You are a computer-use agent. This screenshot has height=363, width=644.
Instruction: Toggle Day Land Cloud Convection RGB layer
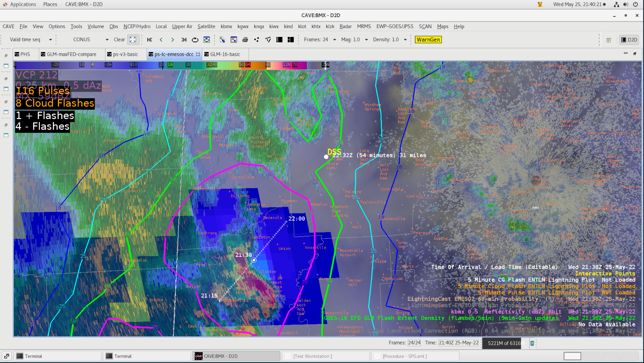coord(492,331)
